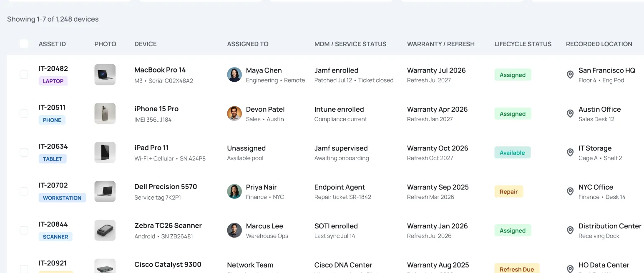
Task: Click Devon Patel's avatar
Action: point(234,113)
